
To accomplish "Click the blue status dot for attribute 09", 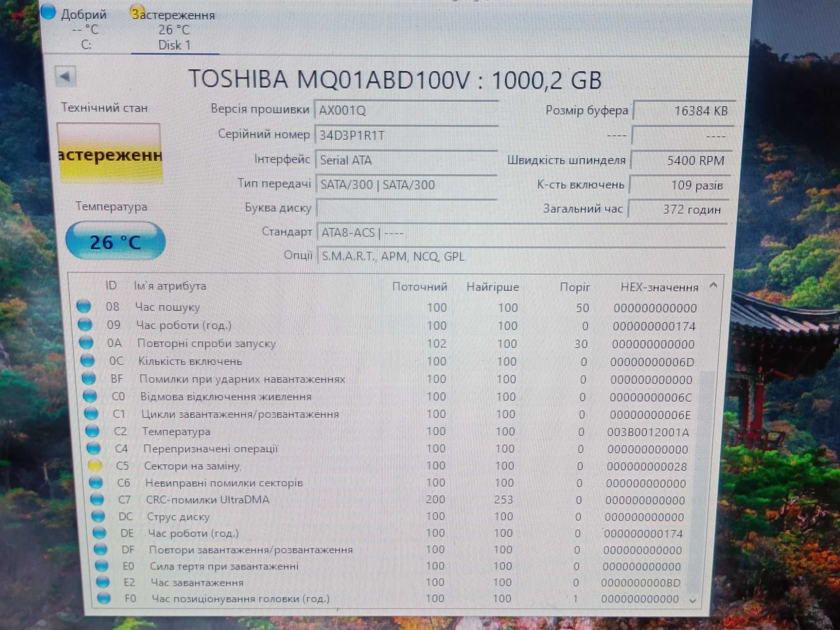I will [85, 325].
